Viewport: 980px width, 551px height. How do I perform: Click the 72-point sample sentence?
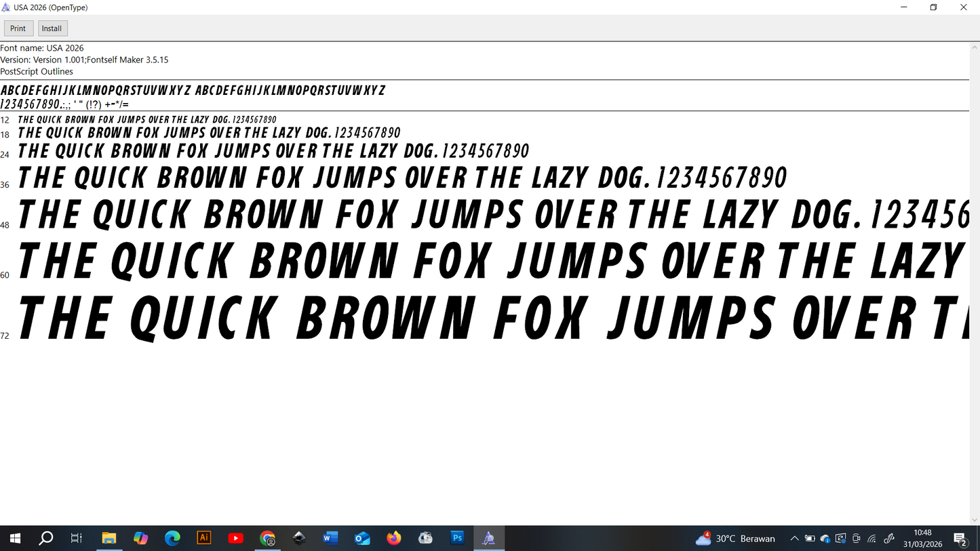pos(493,317)
